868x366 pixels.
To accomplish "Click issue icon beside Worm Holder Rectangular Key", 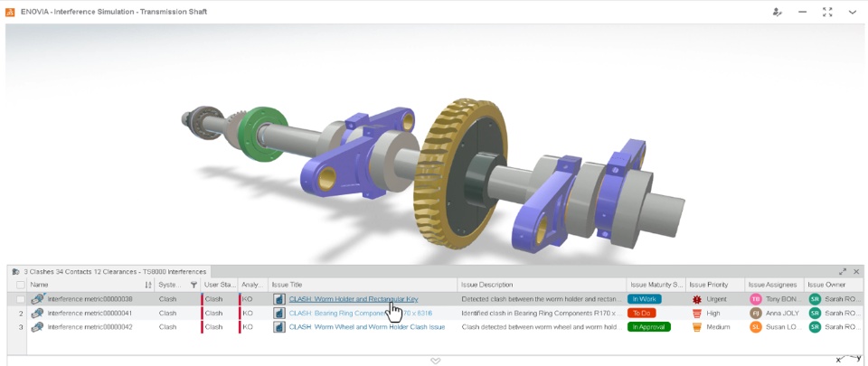I will point(279,299).
